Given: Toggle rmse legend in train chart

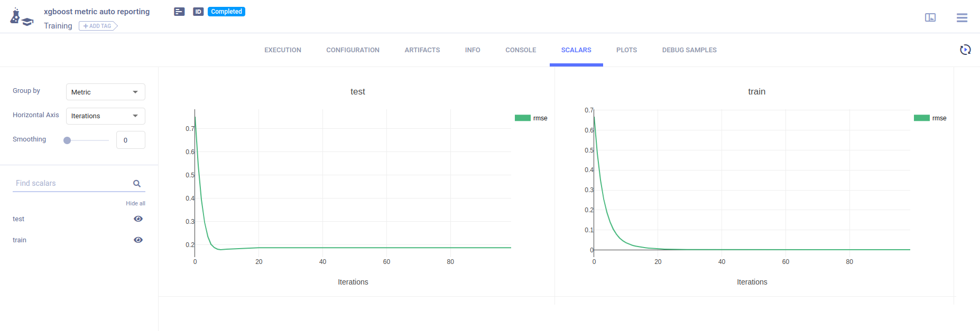Looking at the screenshot, I should (x=930, y=118).
